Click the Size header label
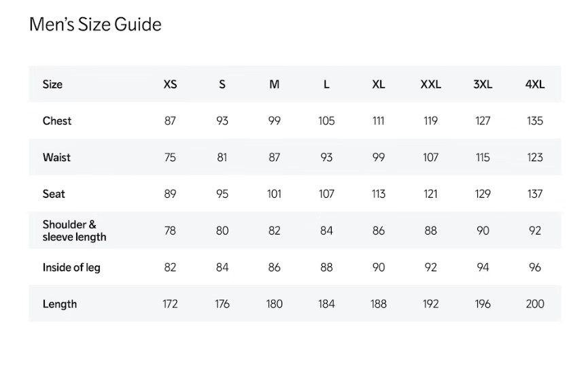Image resolution: width=588 pixels, height=372 pixels. (52, 84)
